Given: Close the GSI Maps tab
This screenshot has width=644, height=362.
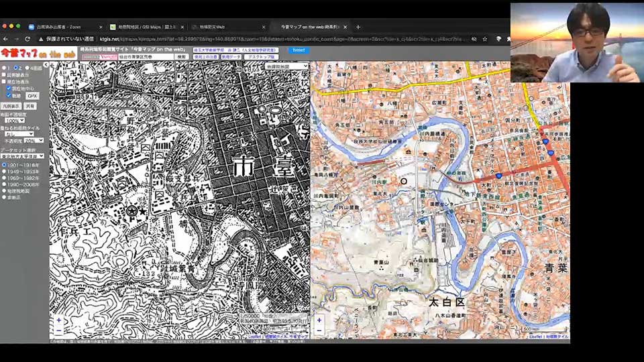Looking at the screenshot, I should (x=182, y=27).
